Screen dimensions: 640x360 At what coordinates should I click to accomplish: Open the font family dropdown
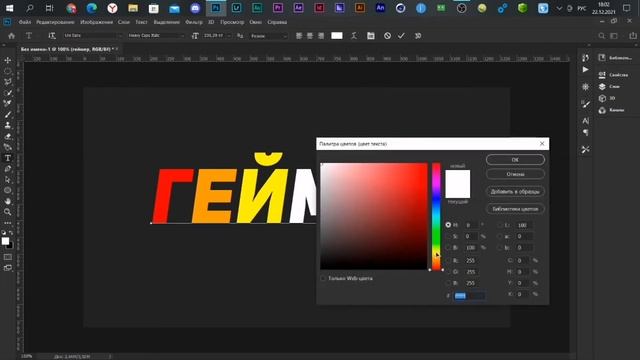point(93,36)
